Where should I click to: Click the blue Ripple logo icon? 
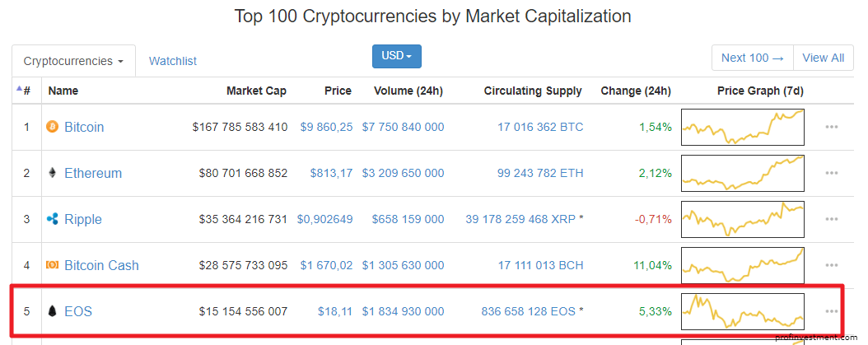(x=52, y=219)
